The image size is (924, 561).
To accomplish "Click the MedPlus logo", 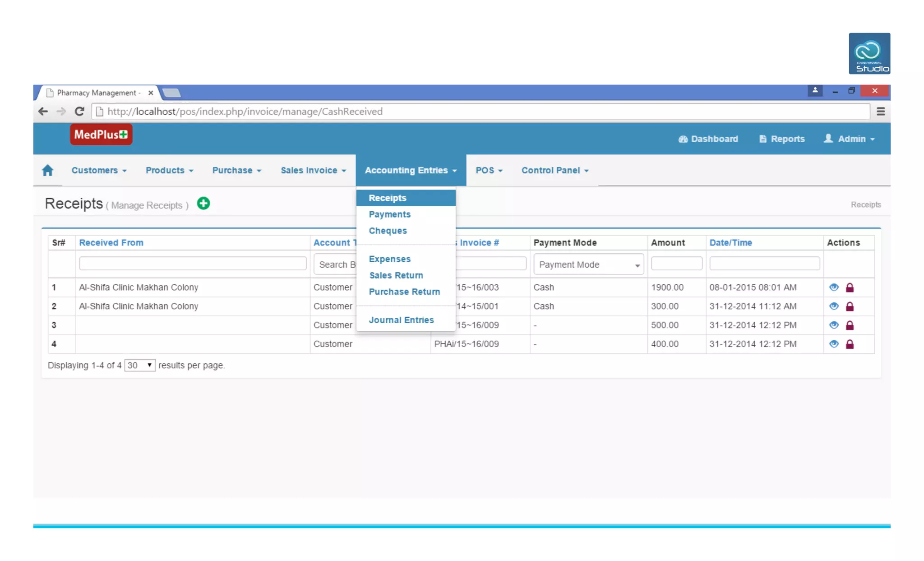I will [x=101, y=134].
